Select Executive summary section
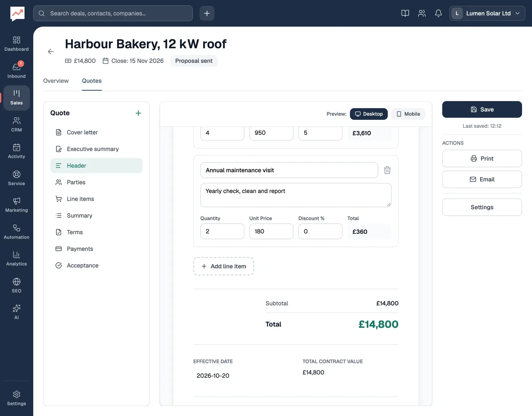532x416 pixels. [x=96, y=149]
